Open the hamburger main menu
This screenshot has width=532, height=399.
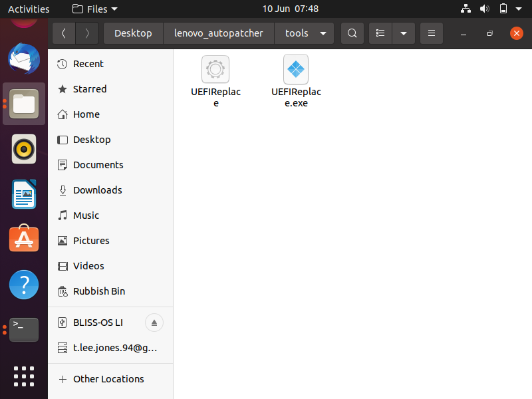[431, 33]
